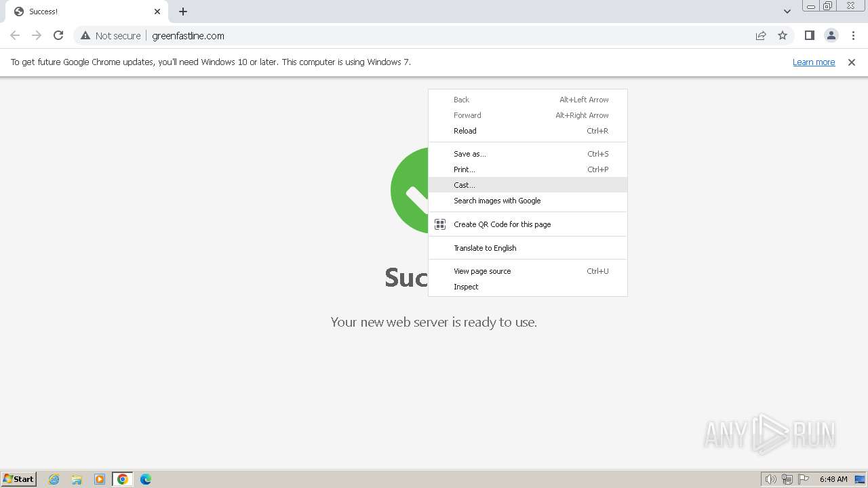Dismiss the Chrome update notice bar
The width and height of the screenshot is (868, 488).
(x=852, y=62)
